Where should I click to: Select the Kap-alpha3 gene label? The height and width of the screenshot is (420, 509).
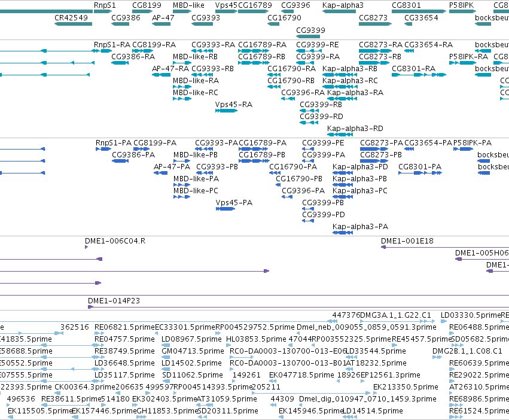(x=343, y=5)
